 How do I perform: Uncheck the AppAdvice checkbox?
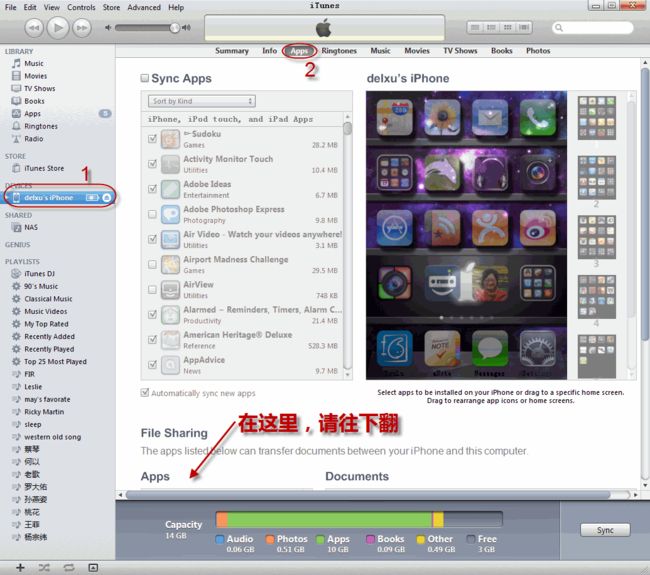pyautogui.click(x=152, y=365)
